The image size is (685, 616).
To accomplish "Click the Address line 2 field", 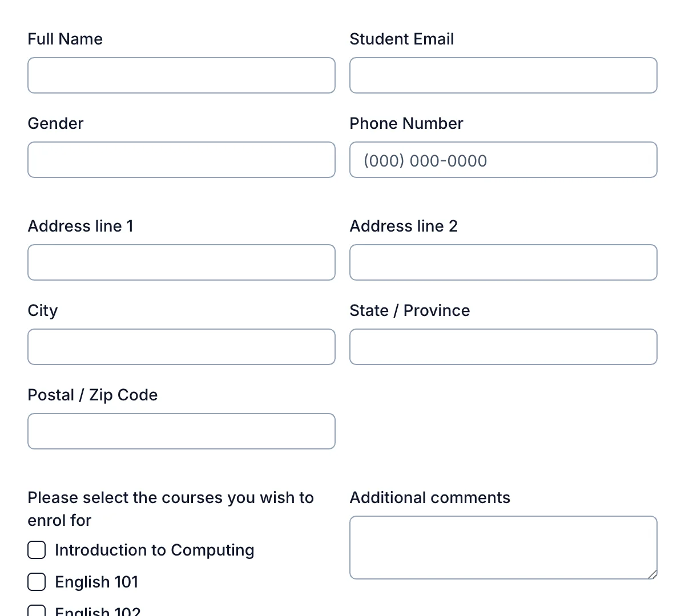I will 503,262.
